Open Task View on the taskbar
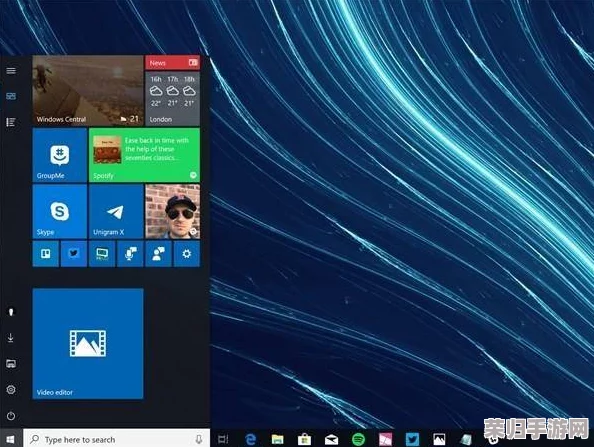The width and height of the screenshot is (594, 447). (x=224, y=439)
